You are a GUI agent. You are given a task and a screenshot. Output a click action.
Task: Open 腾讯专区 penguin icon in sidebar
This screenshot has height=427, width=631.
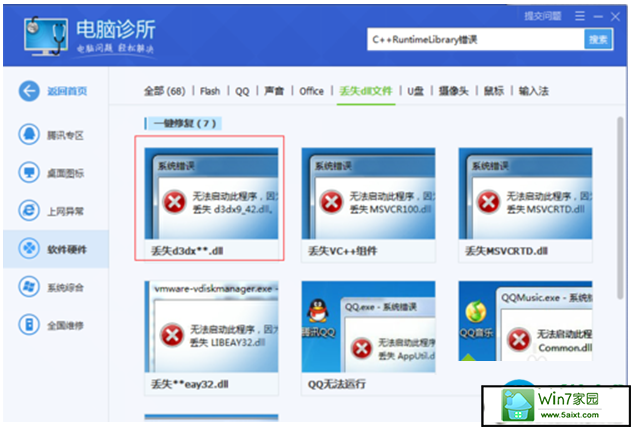pos(29,134)
